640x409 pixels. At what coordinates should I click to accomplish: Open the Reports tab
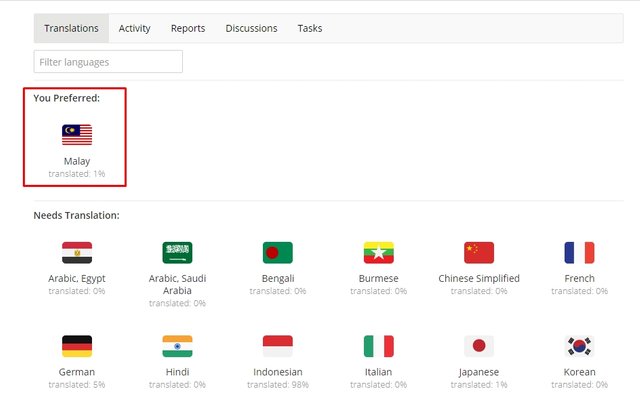coord(188,28)
